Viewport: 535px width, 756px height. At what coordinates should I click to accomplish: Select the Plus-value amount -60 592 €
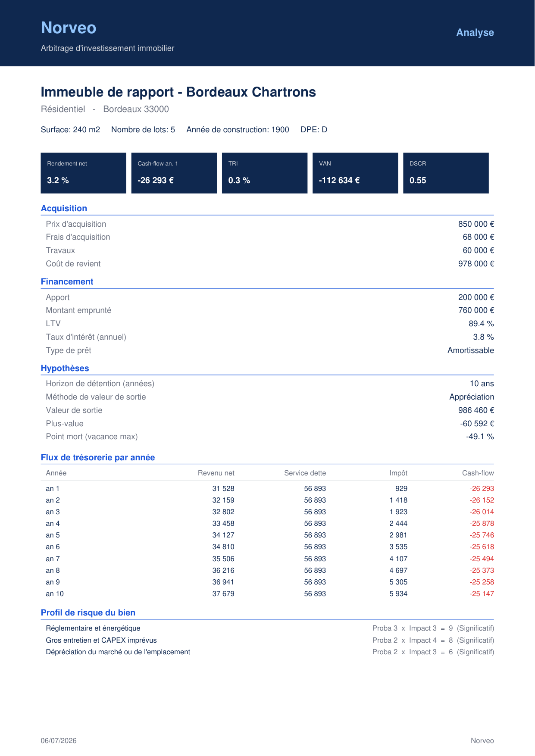(x=477, y=424)
